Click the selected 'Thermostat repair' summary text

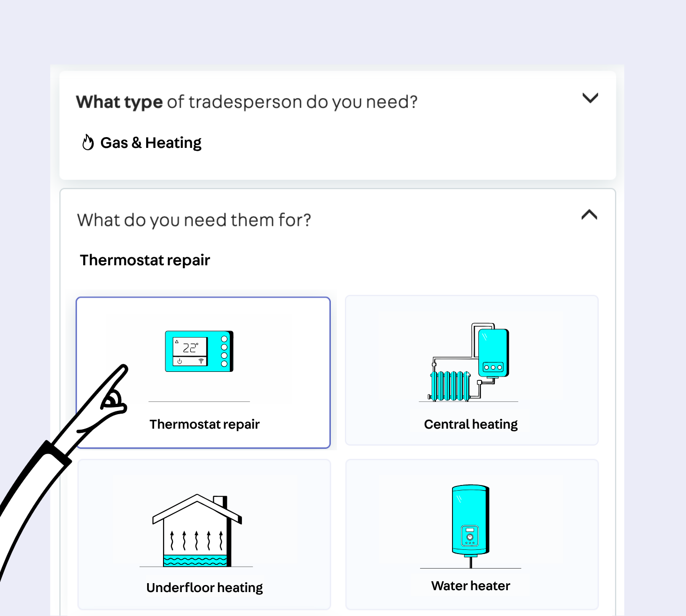pyautogui.click(x=145, y=260)
